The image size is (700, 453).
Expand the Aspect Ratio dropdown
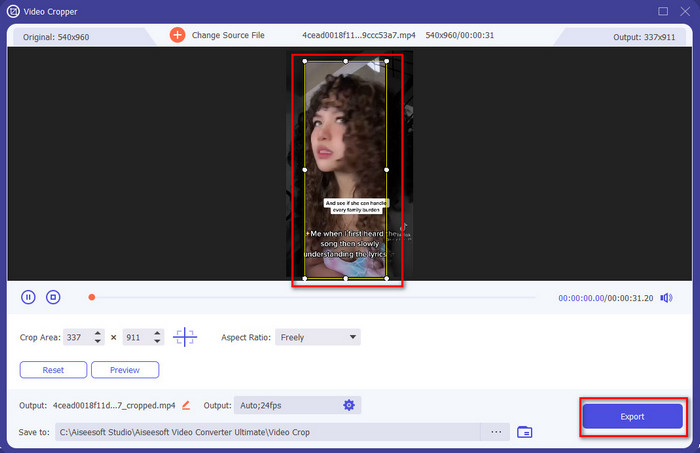coord(353,337)
